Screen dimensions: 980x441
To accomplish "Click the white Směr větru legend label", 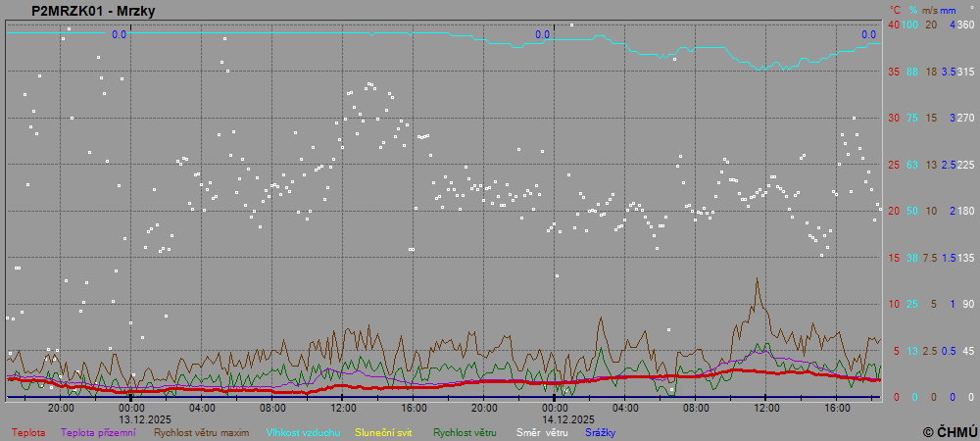I will 542,432.
